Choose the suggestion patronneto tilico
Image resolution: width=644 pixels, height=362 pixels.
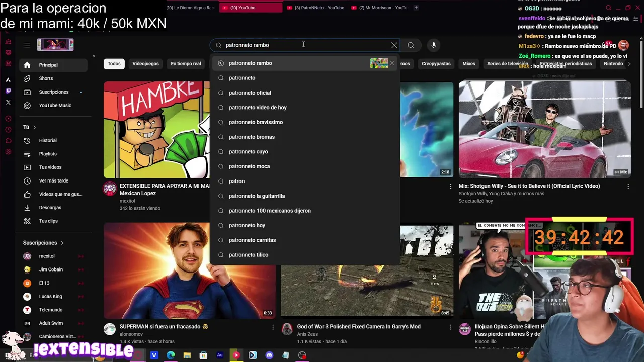(305, 255)
